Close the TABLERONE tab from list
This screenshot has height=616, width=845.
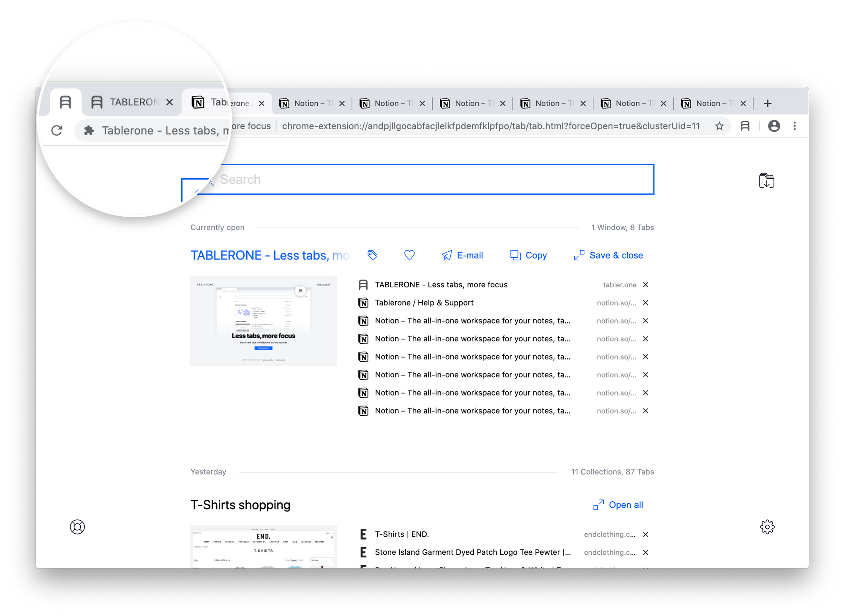pos(645,285)
